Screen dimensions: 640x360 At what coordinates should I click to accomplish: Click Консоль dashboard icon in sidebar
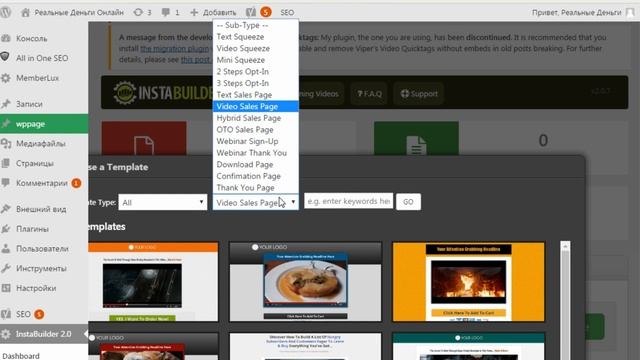[x=6, y=38]
